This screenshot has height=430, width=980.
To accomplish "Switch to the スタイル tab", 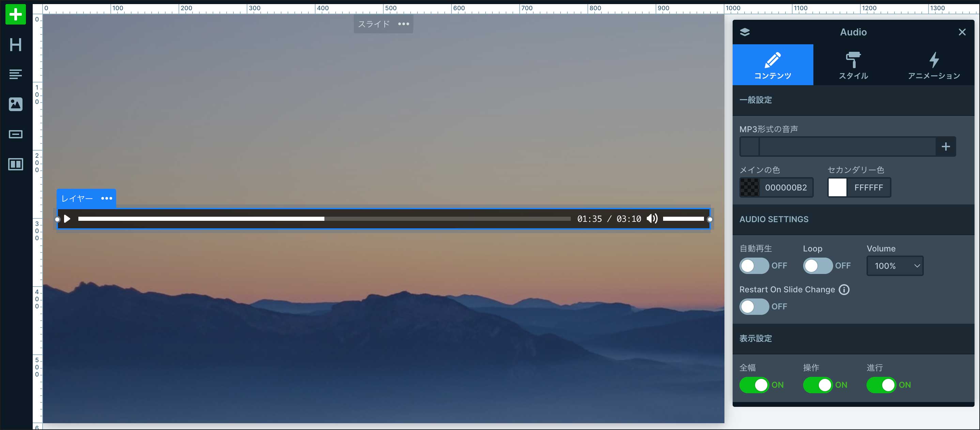I will (853, 65).
